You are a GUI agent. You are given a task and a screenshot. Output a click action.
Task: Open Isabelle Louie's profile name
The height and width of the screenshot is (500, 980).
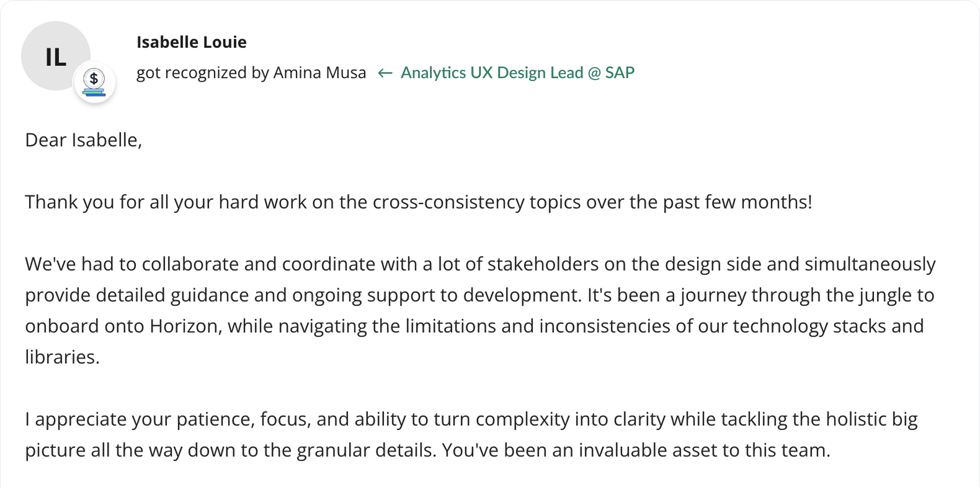coord(191,42)
